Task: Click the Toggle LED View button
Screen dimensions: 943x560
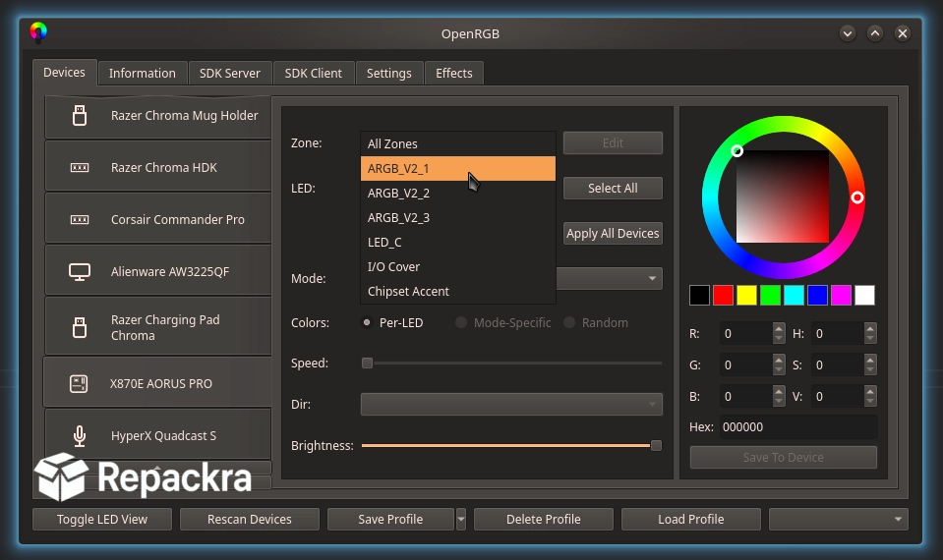Action: (102, 519)
